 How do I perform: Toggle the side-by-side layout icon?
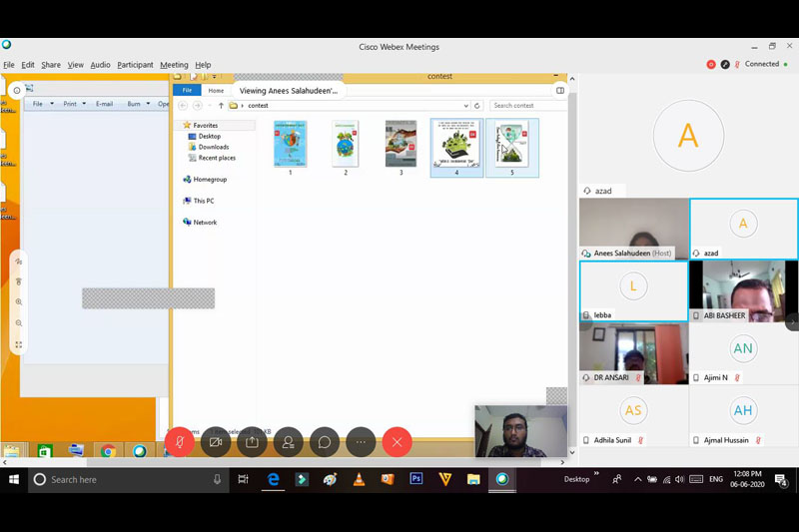coord(560,90)
